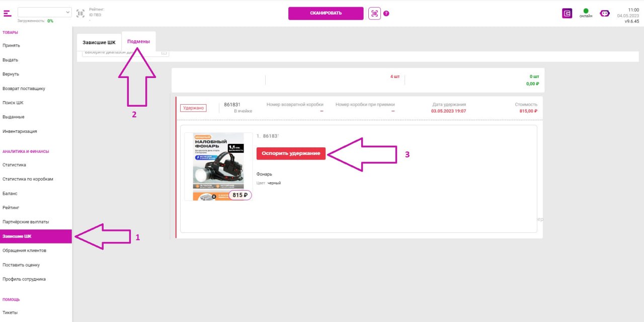Click the headlamp product thumbnail
The width and height of the screenshot is (644, 322).
tap(218, 167)
